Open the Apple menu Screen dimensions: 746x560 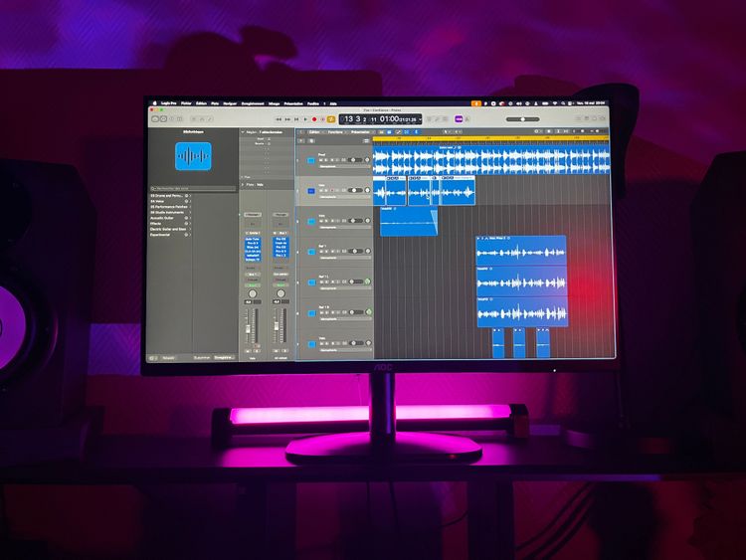tap(154, 103)
